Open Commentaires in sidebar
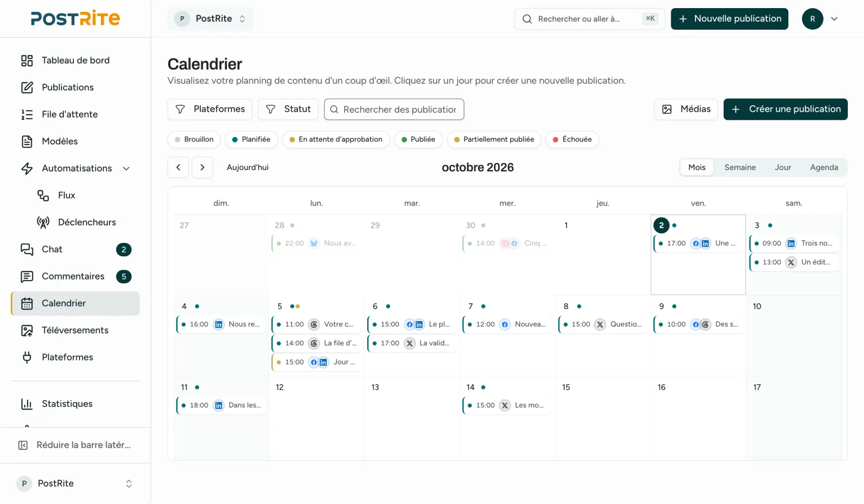 [75, 276]
